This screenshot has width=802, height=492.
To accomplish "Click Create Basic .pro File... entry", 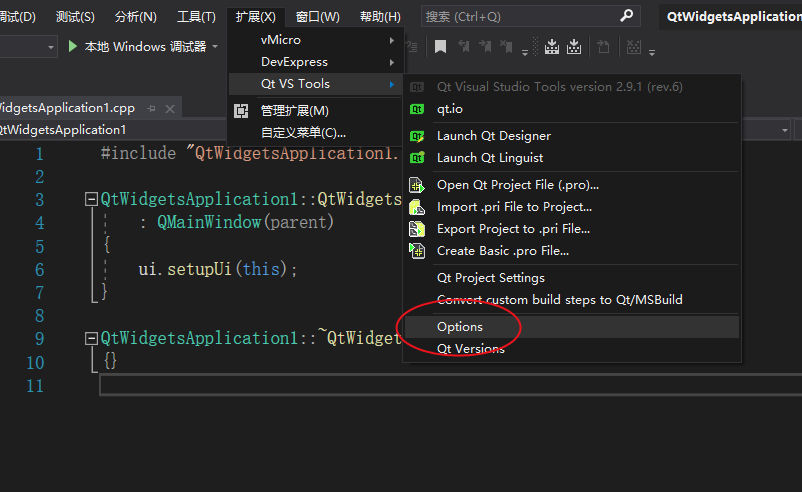I will (572, 251).
